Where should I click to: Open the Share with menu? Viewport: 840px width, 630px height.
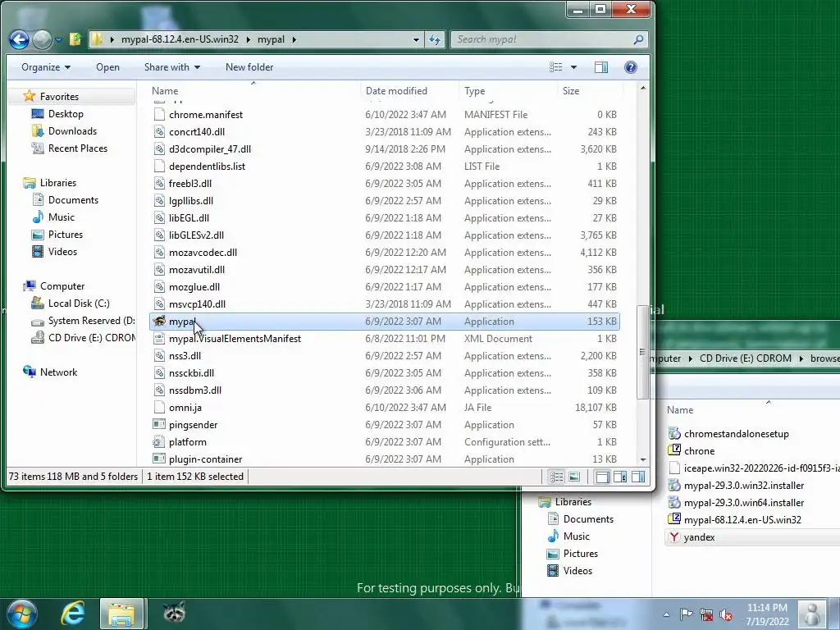point(172,67)
